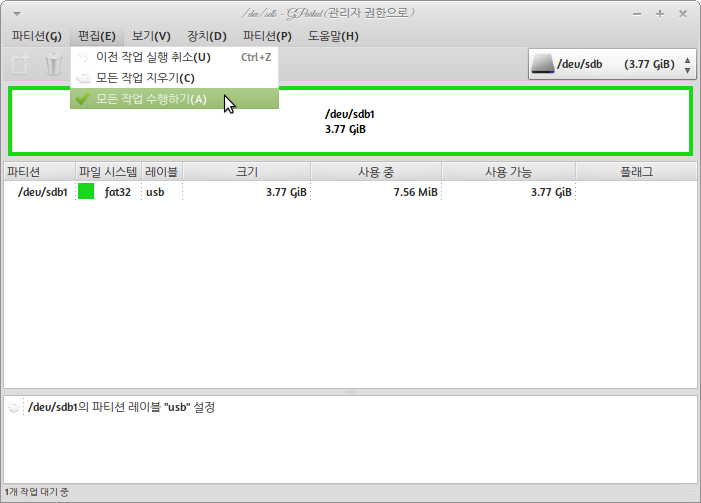Click the 레이블 column header
701x503 pixels.
[162, 172]
